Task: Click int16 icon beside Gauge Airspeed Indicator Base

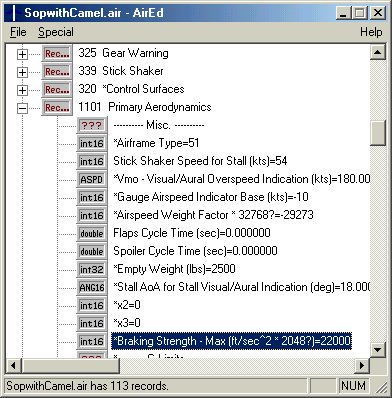Action: tap(92, 197)
